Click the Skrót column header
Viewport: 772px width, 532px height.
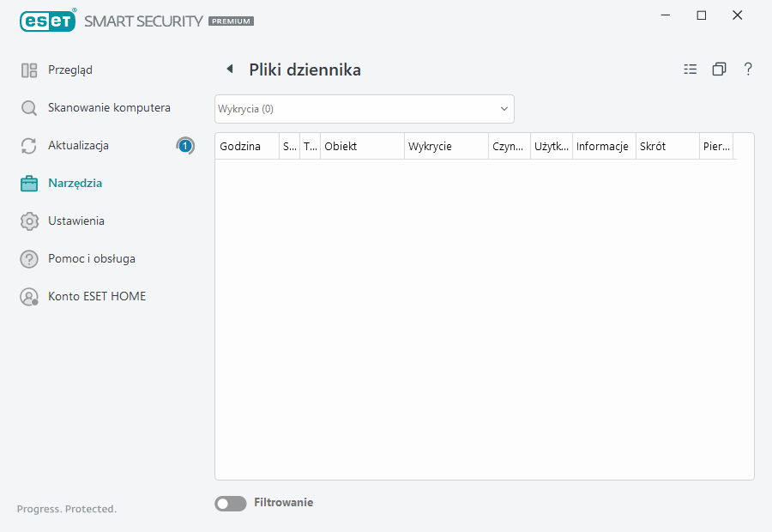[x=652, y=146]
